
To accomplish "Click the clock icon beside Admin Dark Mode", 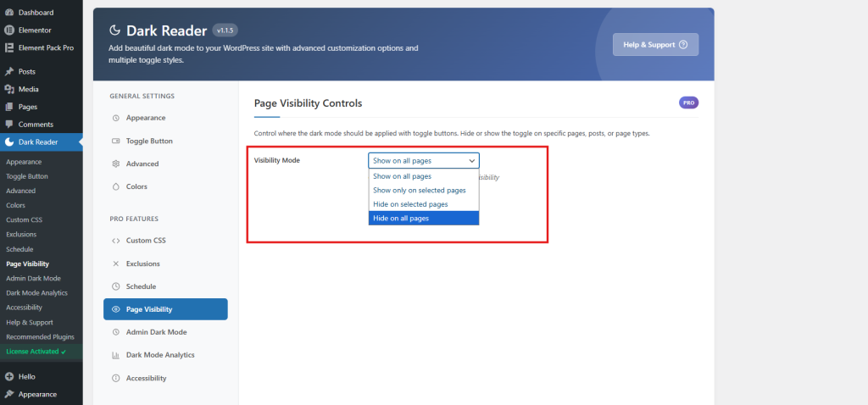I will click(x=115, y=332).
